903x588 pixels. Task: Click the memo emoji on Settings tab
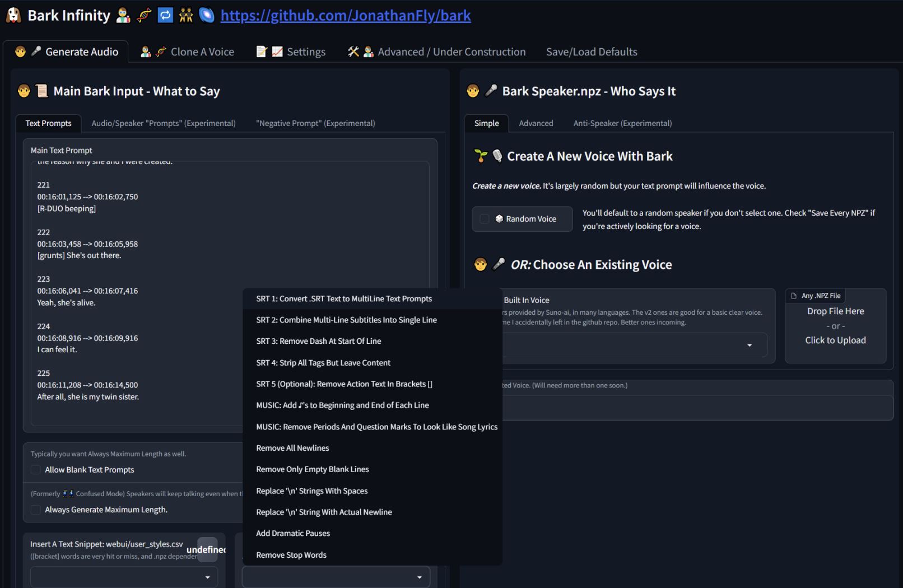click(262, 52)
